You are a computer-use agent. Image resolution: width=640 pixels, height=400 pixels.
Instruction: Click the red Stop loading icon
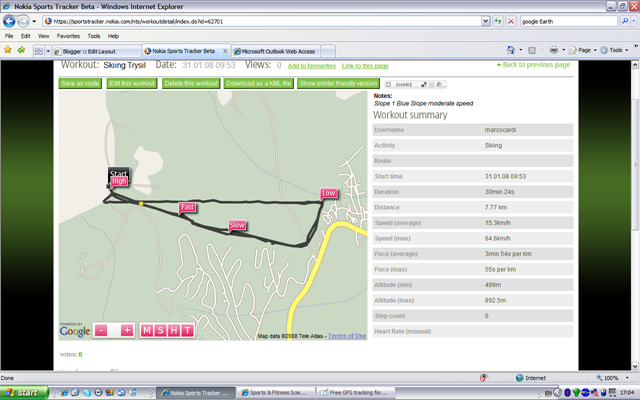(511, 21)
